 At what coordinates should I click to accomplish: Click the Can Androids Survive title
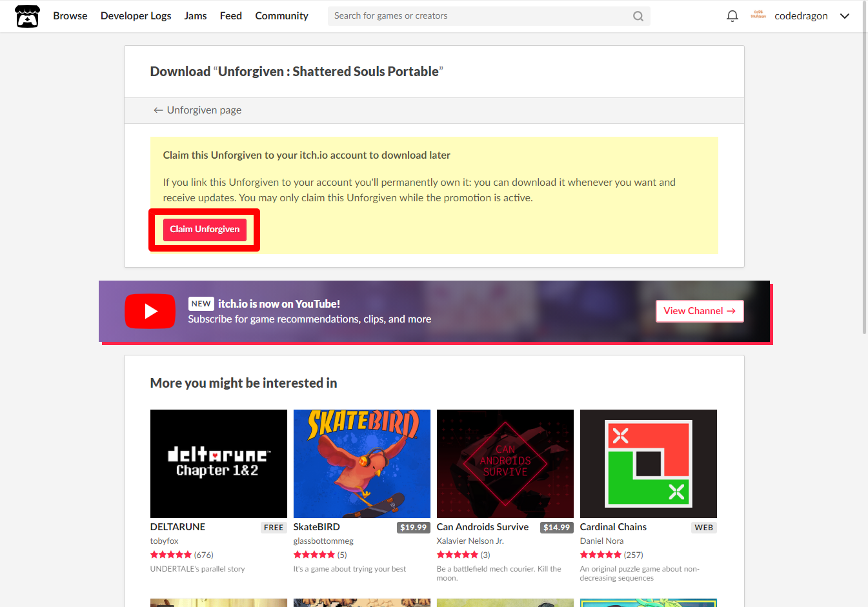click(x=483, y=527)
